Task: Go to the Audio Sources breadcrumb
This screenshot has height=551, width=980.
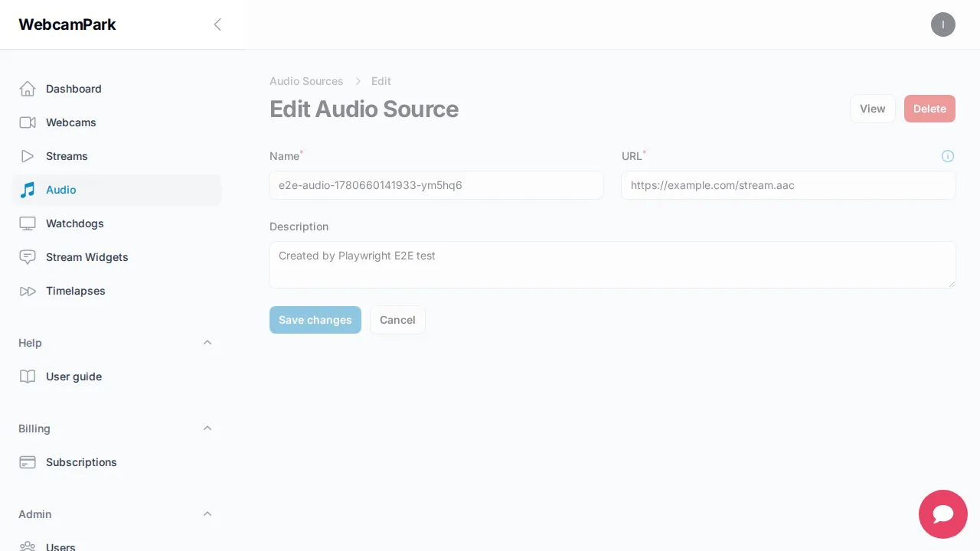Action: (x=306, y=81)
